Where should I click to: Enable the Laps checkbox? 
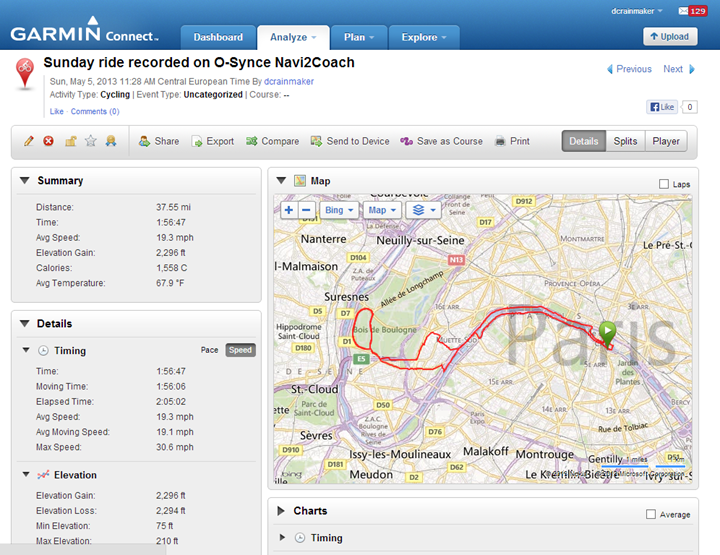click(x=664, y=184)
